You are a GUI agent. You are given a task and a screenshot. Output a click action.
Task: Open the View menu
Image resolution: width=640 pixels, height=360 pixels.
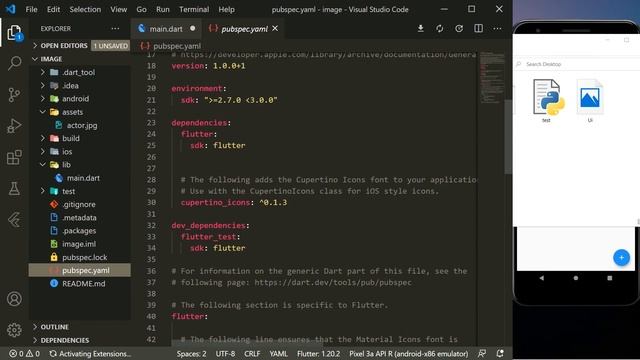coord(118,9)
